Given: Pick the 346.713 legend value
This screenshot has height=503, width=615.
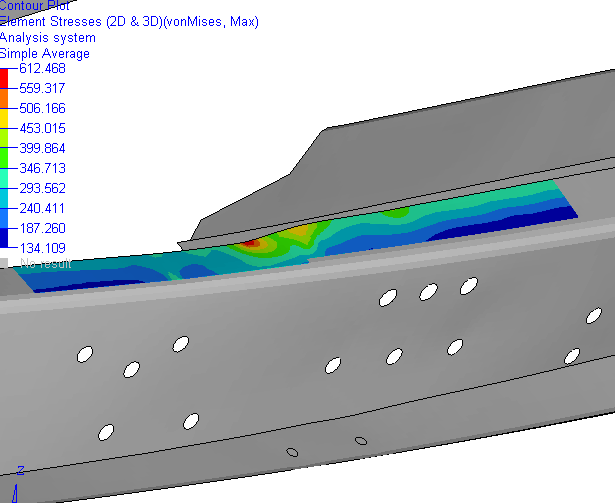Looking at the screenshot, I should (42, 168).
